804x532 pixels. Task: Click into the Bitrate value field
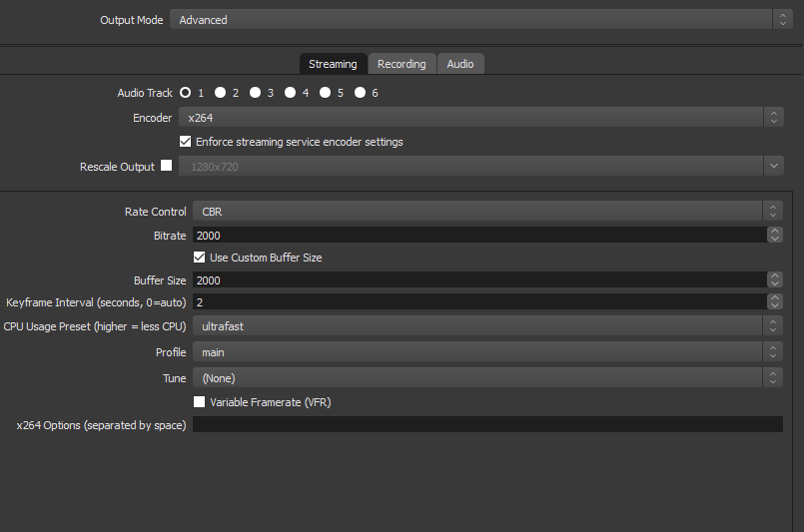480,236
